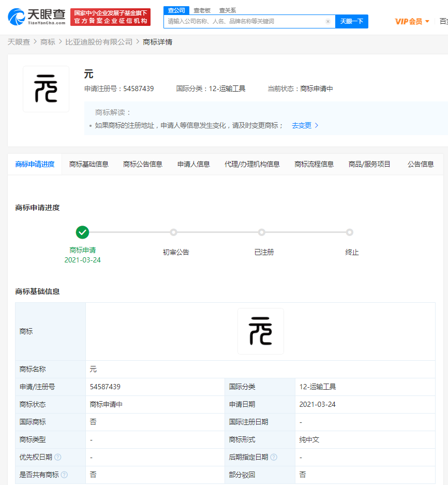Click the 商标基础信息 section heading
This screenshot has height=485, width=448.
pos(37,291)
